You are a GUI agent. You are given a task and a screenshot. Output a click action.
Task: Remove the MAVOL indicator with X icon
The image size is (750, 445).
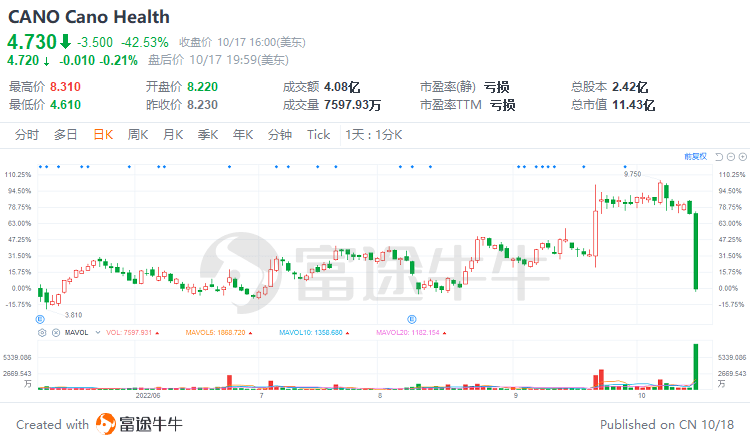[x=55, y=333]
